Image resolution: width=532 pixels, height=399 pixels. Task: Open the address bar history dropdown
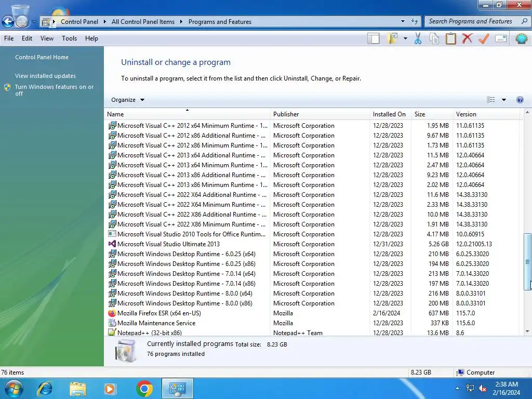click(403, 21)
